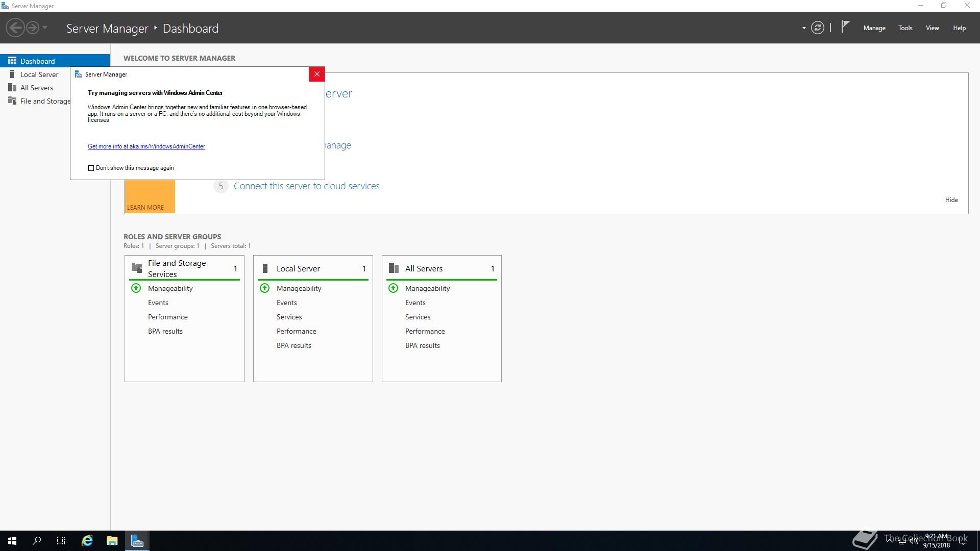Image resolution: width=980 pixels, height=551 pixels.
Task: Open Services in All Servers tile
Action: click(x=418, y=317)
